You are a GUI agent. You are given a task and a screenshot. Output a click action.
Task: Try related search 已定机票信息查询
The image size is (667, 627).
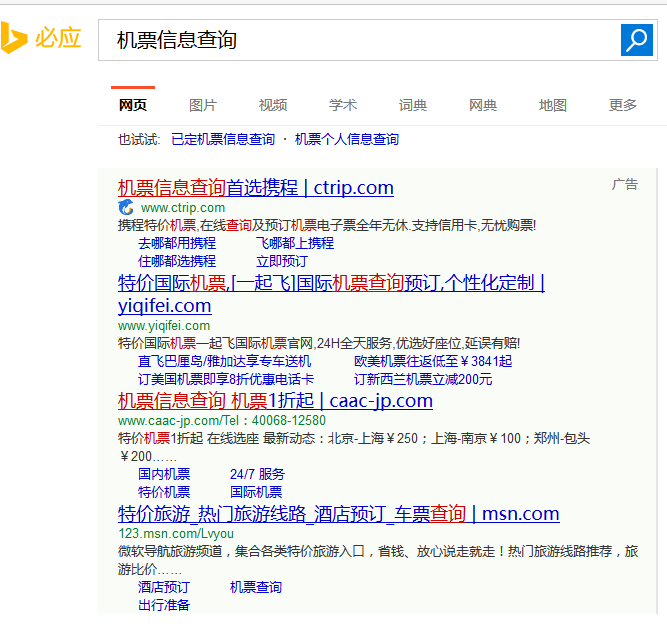click(223, 139)
